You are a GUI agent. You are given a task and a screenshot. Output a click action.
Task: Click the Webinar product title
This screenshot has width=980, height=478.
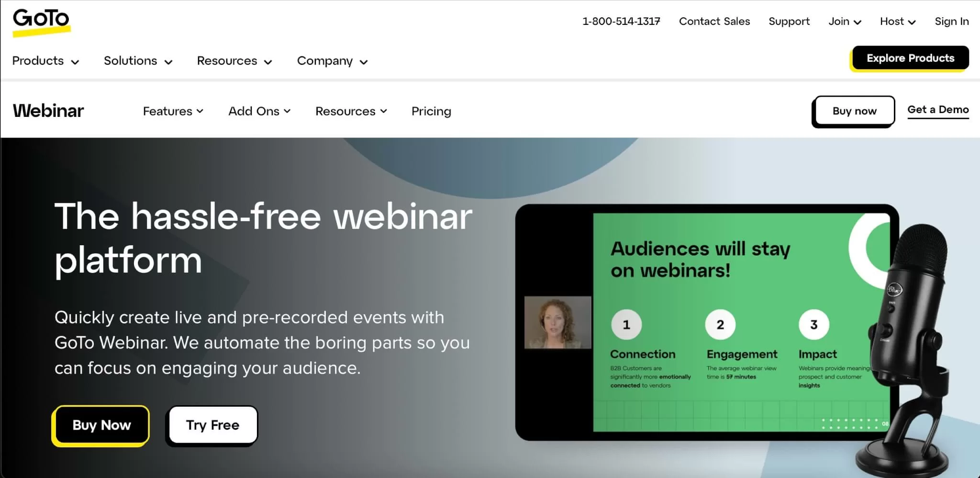click(x=48, y=111)
